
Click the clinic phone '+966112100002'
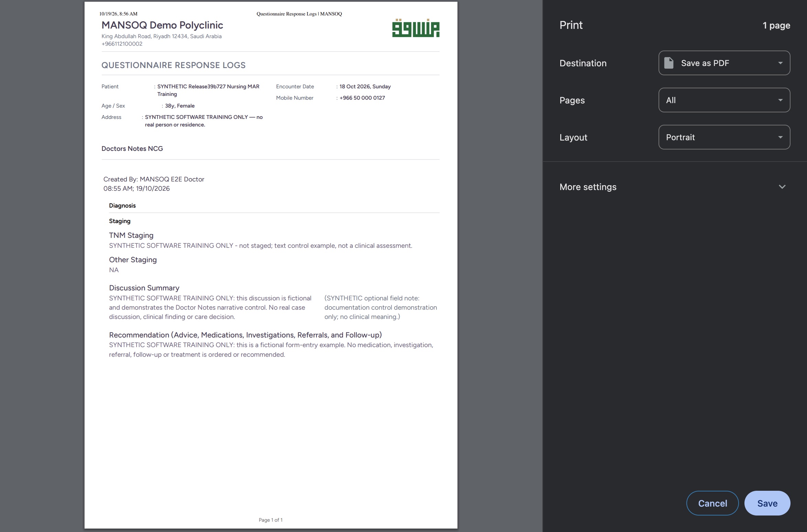tap(122, 44)
